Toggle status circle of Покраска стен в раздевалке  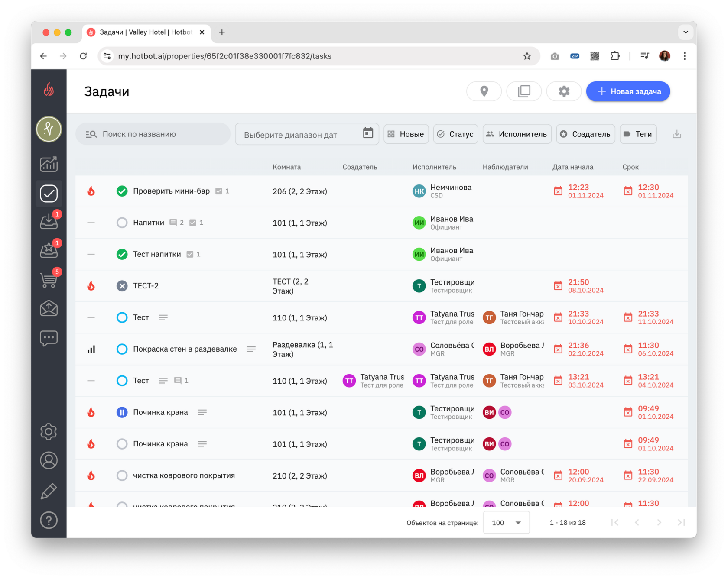[122, 349]
